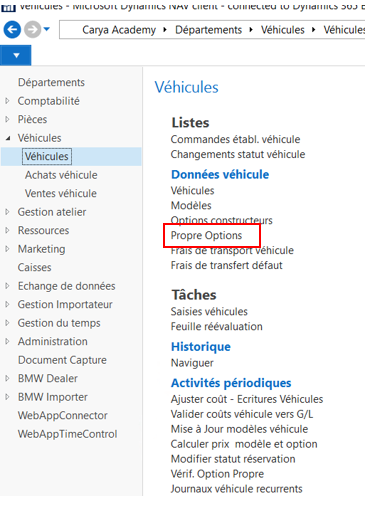The height and width of the screenshot is (514, 377).
Task: Select Caisses in the navigation tree
Action: tap(34, 267)
